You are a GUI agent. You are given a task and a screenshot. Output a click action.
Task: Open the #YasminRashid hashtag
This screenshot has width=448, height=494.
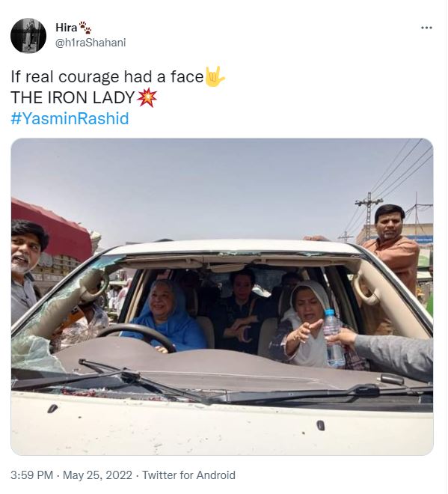click(70, 118)
